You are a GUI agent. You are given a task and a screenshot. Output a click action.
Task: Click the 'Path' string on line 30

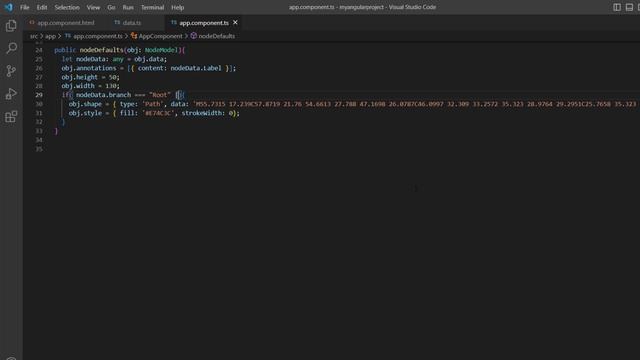pyautogui.click(x=153, y=104)
